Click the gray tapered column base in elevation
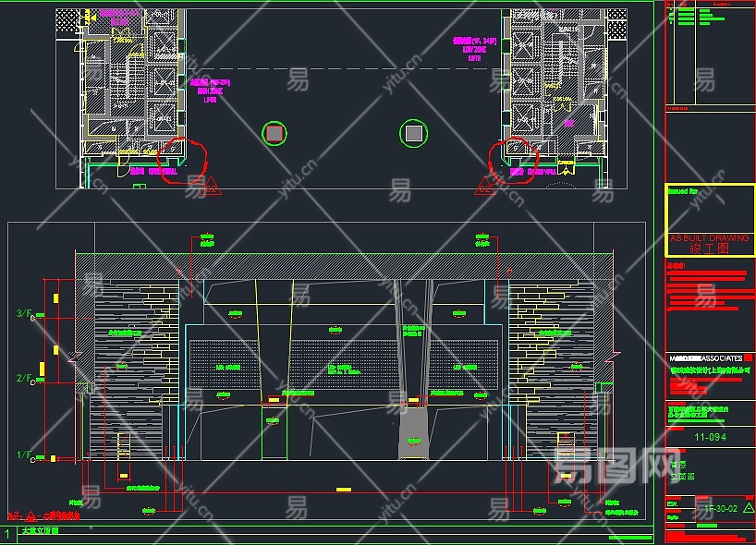Screen dimensions: 756x545 tap(413, 433)
